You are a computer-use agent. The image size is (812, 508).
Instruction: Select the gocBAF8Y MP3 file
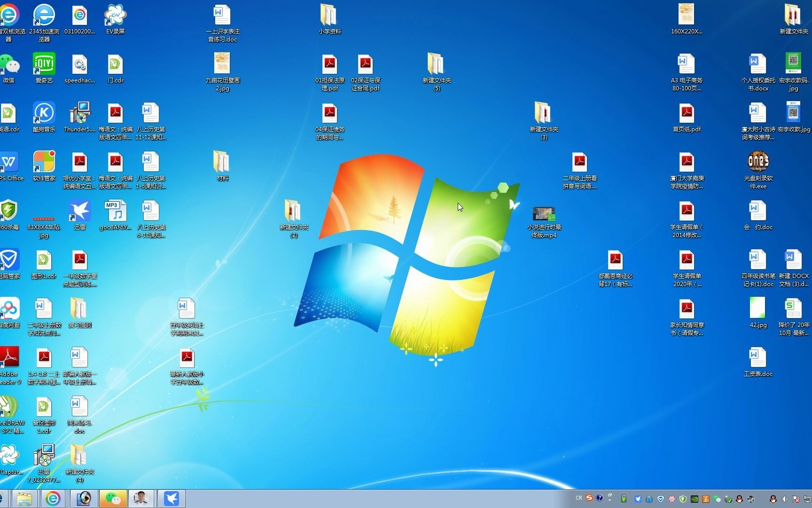115,215
